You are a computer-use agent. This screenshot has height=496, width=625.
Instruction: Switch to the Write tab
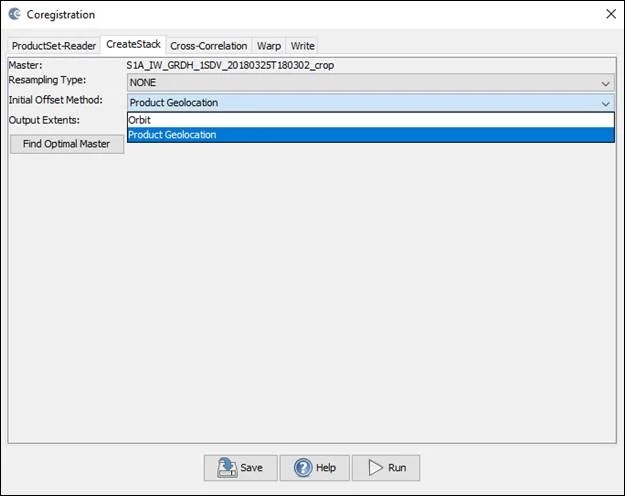pyautogui.click(x=302, y=46)
